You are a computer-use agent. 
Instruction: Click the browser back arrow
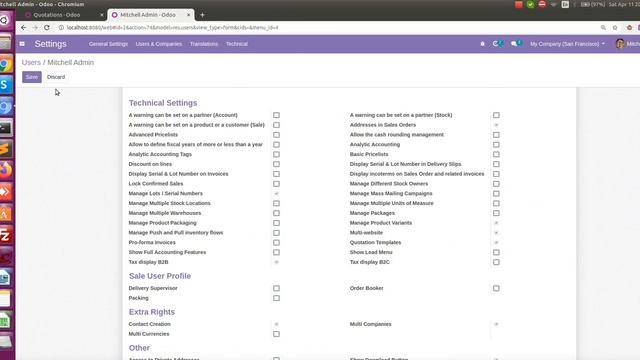[x=23, y=27]
